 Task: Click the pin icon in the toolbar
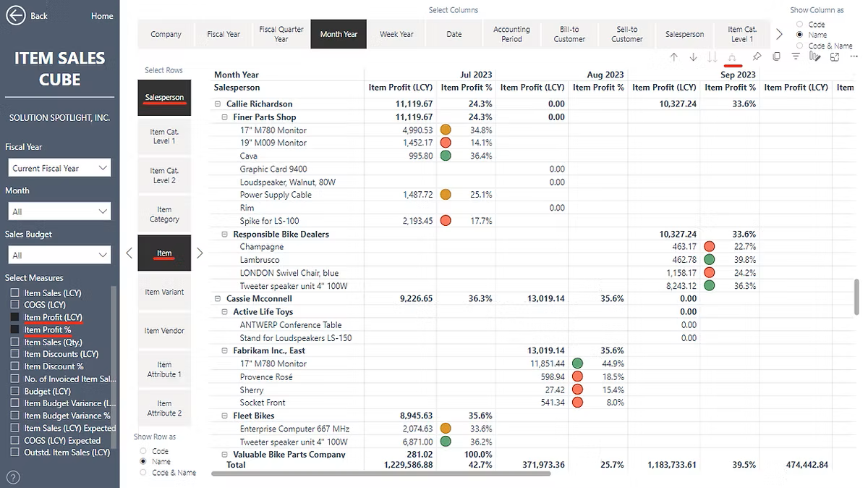pyautogui.click(x=757, y=56)
